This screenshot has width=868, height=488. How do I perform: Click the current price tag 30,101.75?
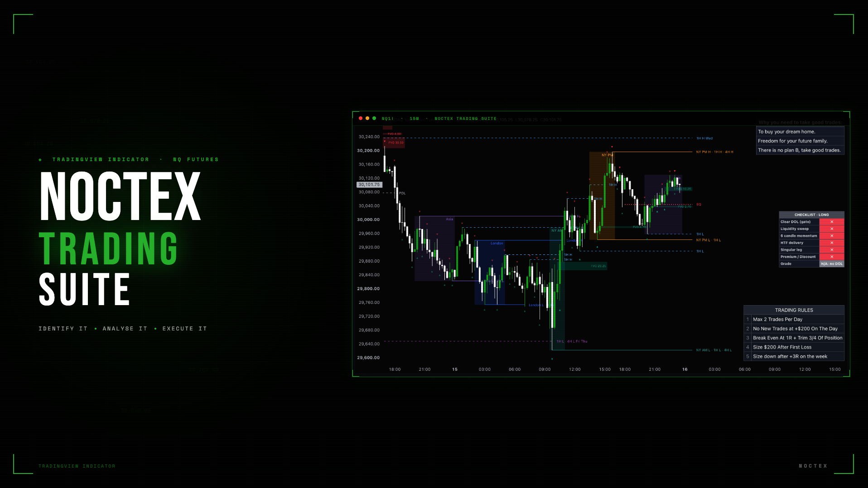(x=369, y=185)
